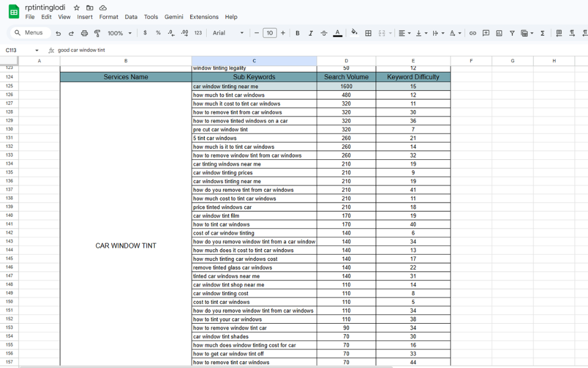Open the functions sigma icon
The image size is (588, 368).
(x=543, y=33)
